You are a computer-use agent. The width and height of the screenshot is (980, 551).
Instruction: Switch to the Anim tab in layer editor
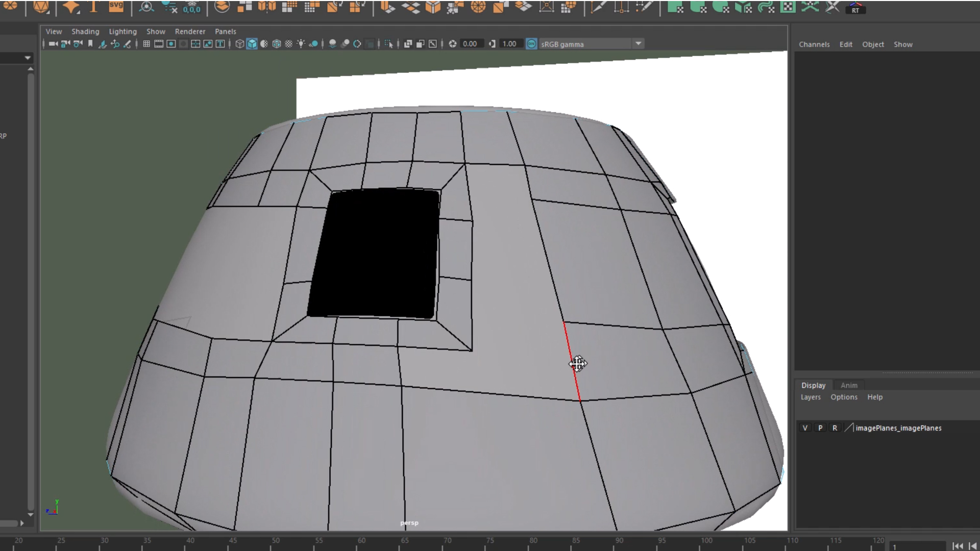[849, 385]
